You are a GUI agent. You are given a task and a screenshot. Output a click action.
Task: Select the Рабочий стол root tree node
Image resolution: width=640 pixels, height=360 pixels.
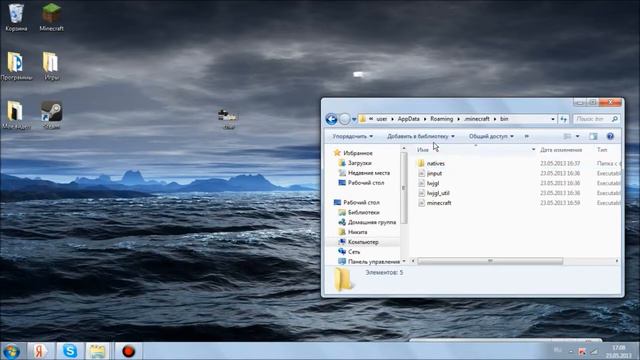click(x=361, y=202)
